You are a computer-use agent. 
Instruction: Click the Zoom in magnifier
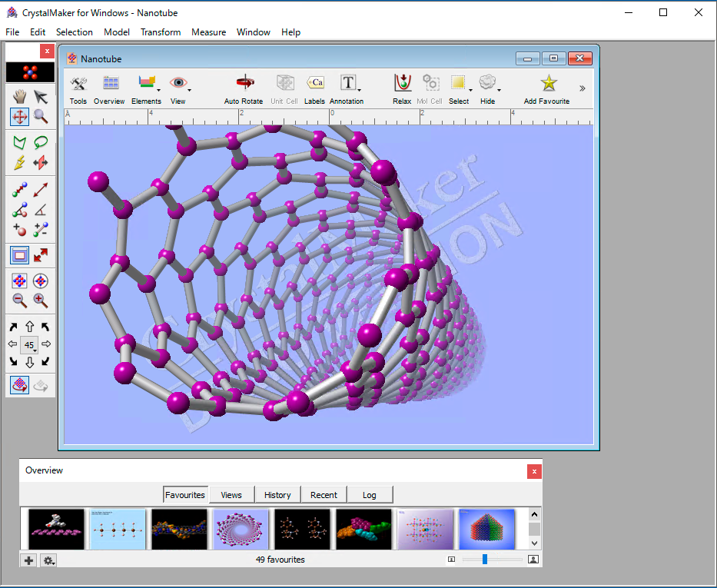coord(40,301)
